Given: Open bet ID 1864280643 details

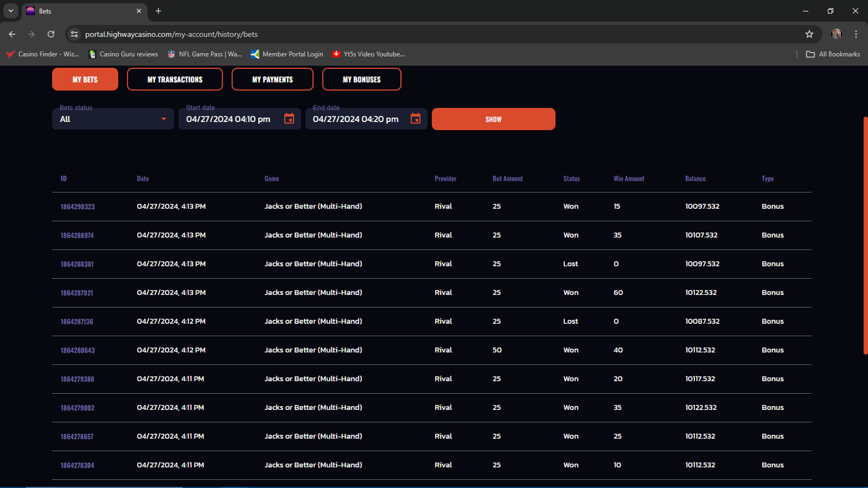Looking at the screenshot, I should pos(78,350).
